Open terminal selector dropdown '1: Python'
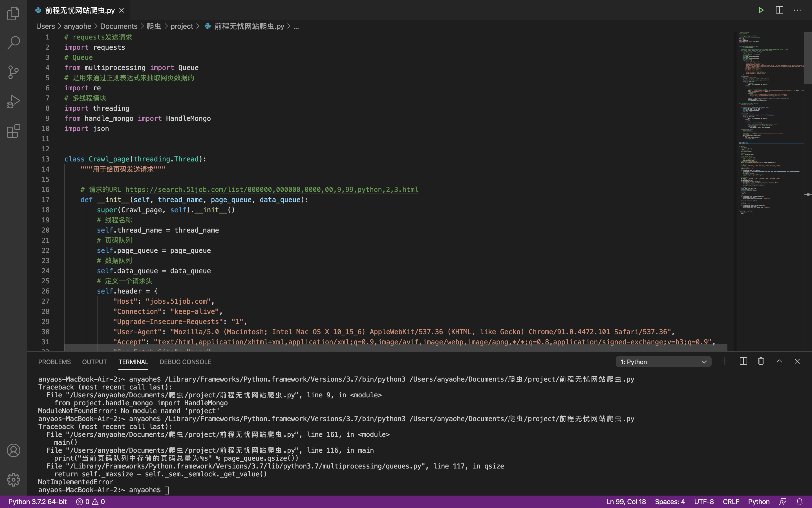Viewport: 812px width, 508px height. click(663, 362)
